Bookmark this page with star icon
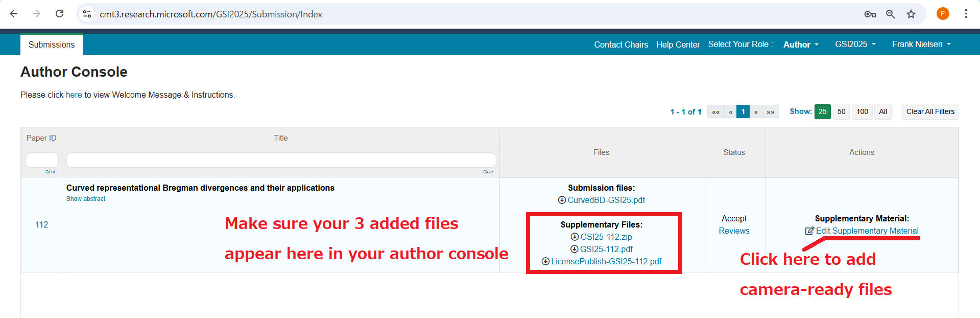980x318 pixels. point(911,14)
